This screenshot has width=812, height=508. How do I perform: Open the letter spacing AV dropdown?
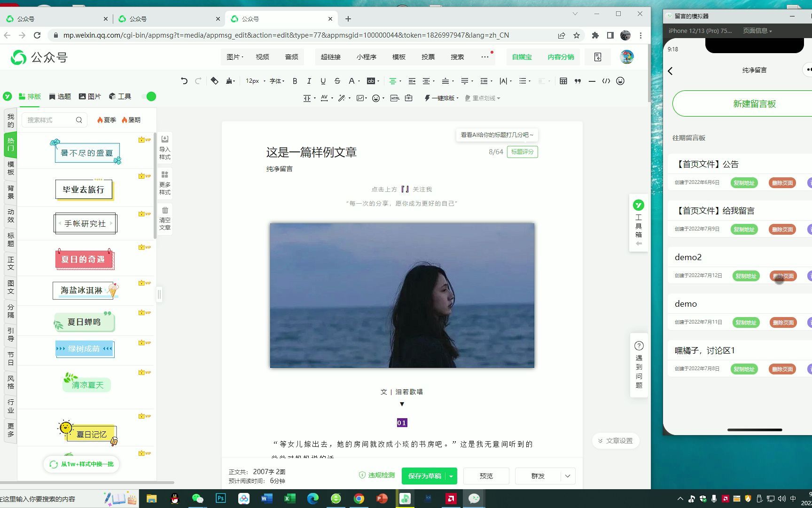tap(327, 98)
